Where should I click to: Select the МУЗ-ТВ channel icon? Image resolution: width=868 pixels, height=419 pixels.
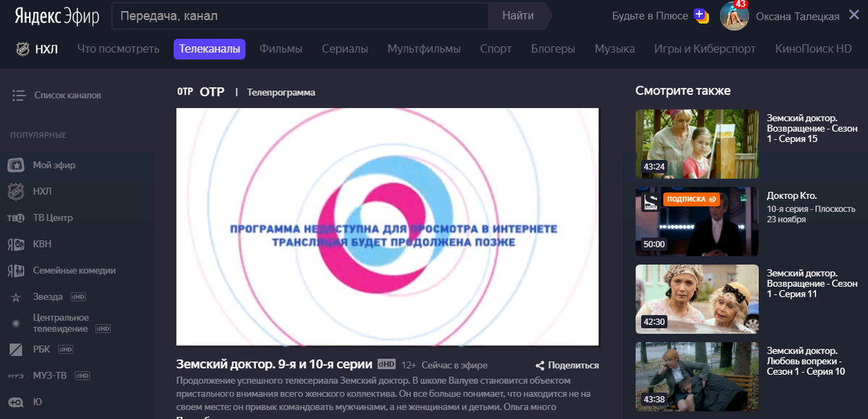15,376
